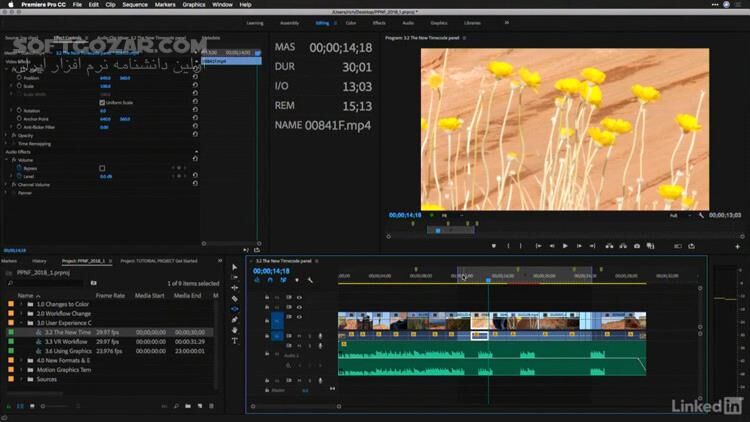Select the Razor tool
This screenshot has width=750, height=422.
tap(234, 299)
